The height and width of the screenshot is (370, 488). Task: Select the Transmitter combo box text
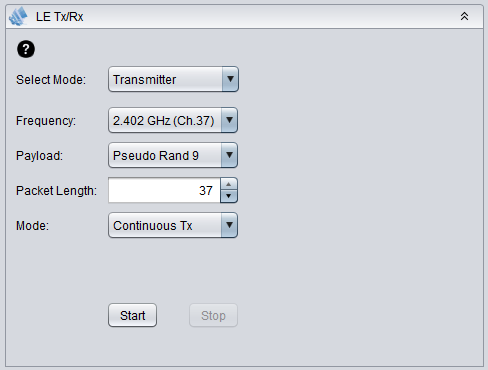[x=144, y=80]
